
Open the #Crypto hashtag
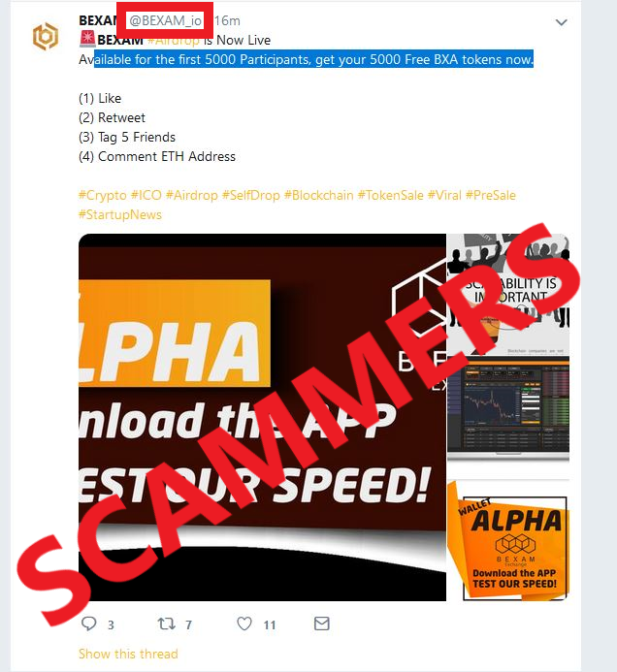coord(103,196)
